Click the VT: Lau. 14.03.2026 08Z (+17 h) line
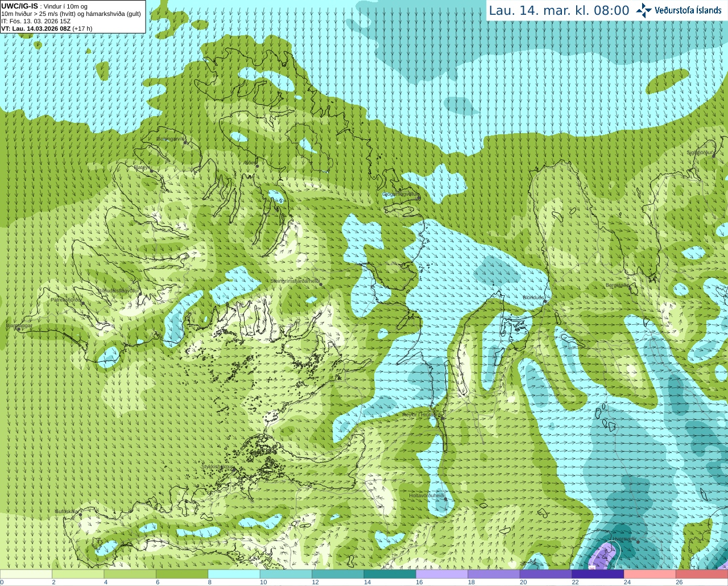This screenshot has height=586, width=728. [x=47, y=28]
